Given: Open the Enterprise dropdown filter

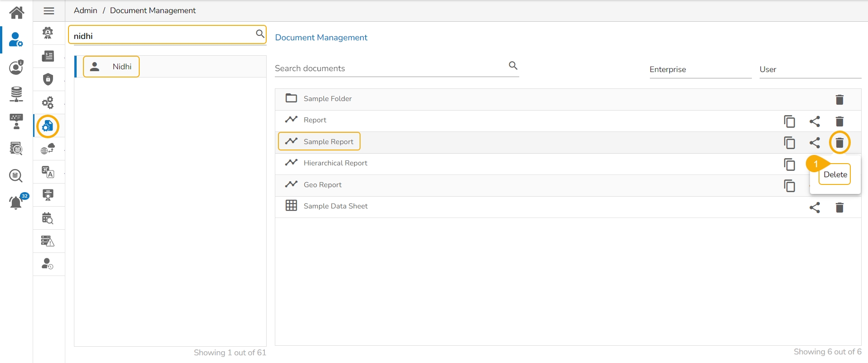Looking at the screenshot, I should [700, 69].
